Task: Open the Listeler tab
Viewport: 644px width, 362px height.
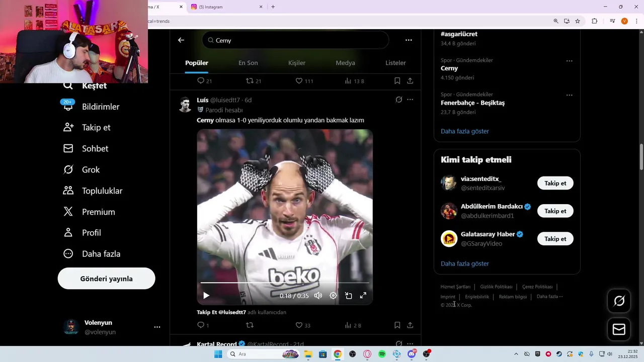Action: pos(395,63)
